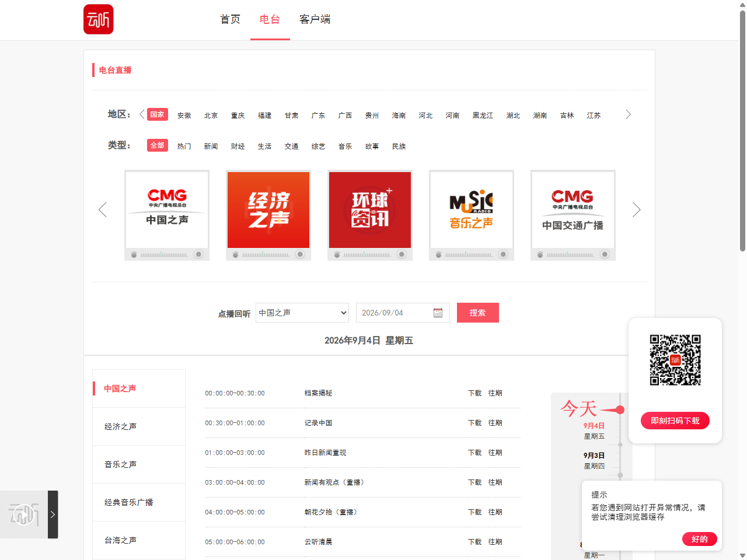Show more regions with the right chevron
747x560 pixels.
(628, 114)
